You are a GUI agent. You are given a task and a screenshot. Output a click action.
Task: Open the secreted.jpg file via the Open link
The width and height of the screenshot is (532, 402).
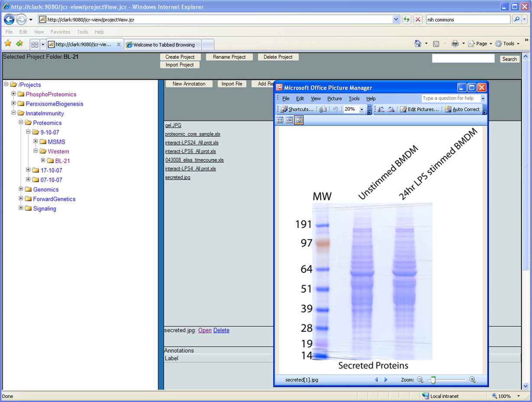205,330
